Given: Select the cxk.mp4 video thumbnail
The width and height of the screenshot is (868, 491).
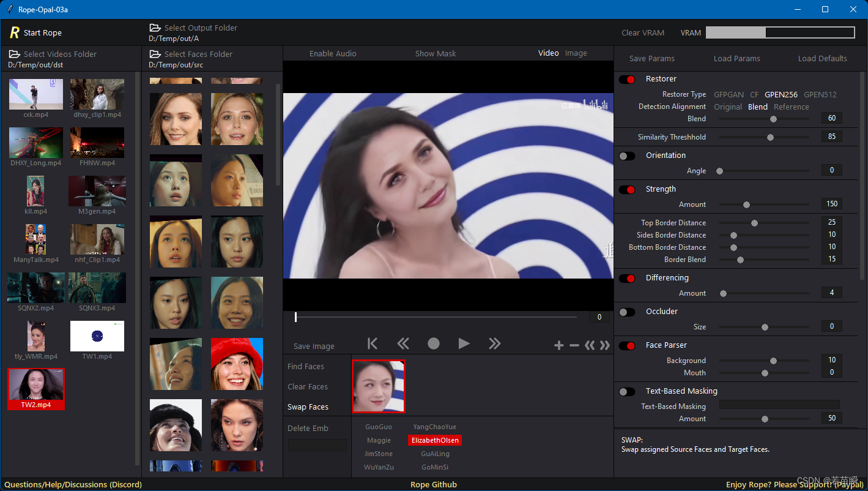Looking at the screenshot, I should [36, 94].
